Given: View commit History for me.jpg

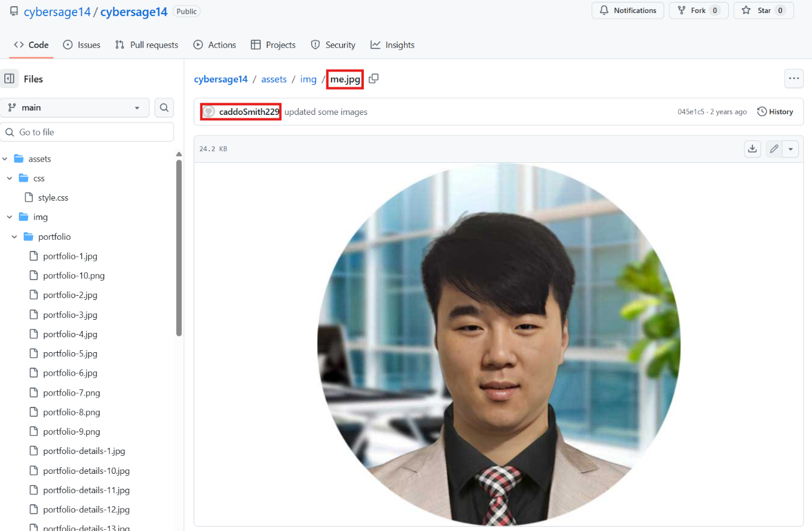Looking at the screenshot, I should coord(775,111).
